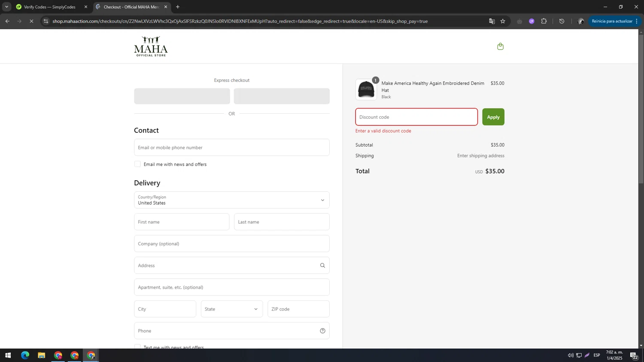Click the Address field search icon
The width and height of the screenshot is (644, 362).
(x=322, y=265)
